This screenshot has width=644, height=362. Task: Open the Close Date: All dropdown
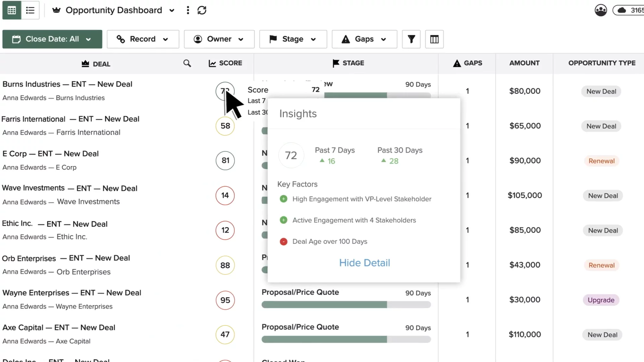point(52,39)
